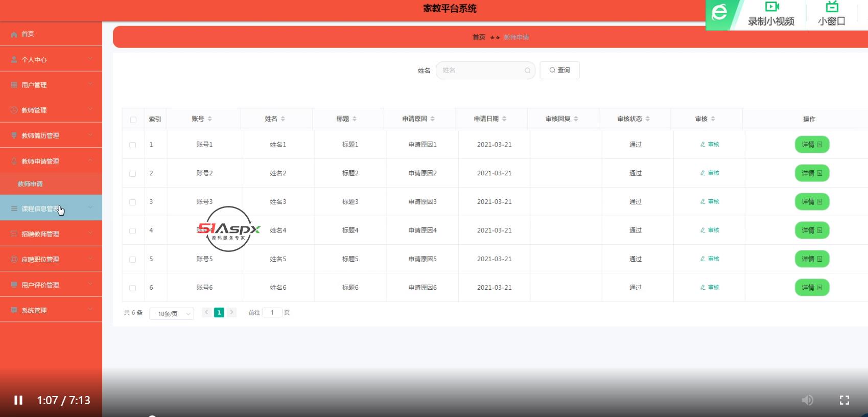Sort by 审核回复 column arrows
Image resolution: width=868 pixels, height=417 pixels.
pos(576,119)
